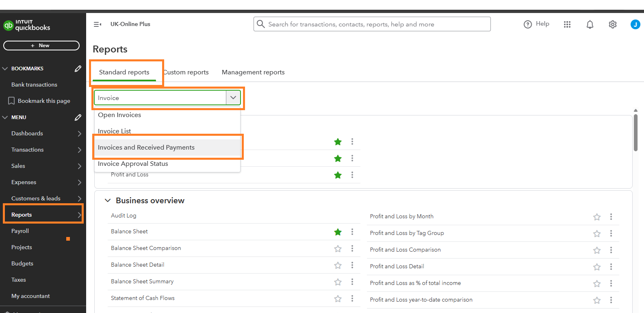Go to Budgets in sidebar
This screenshot has width=644, height=313.
click(x=22, y=263)
